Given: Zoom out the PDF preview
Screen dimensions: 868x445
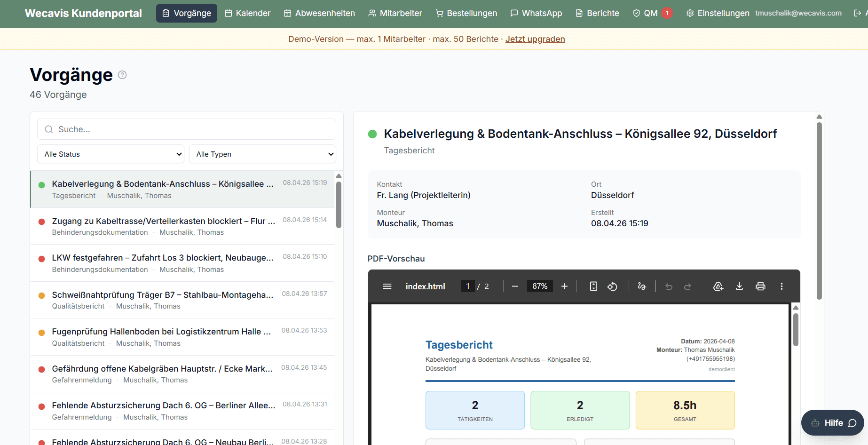Looking at the screenshot, I should 515,286.
